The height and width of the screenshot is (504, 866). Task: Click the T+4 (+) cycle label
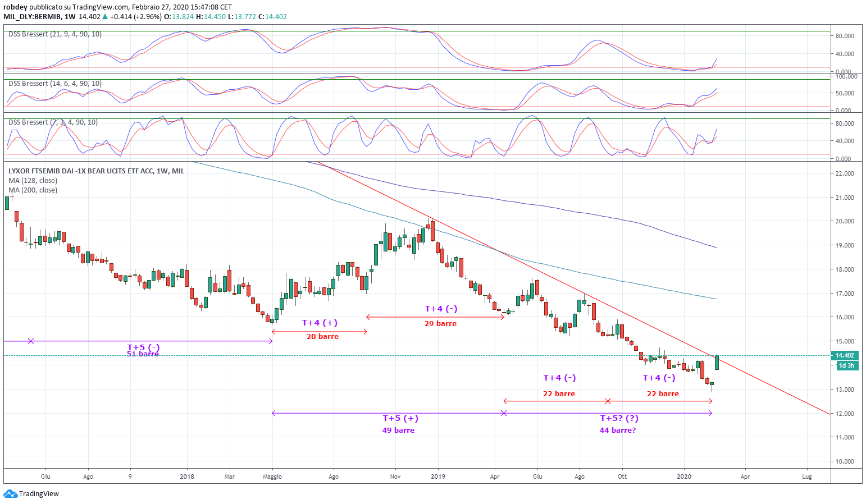pos(320,323)
